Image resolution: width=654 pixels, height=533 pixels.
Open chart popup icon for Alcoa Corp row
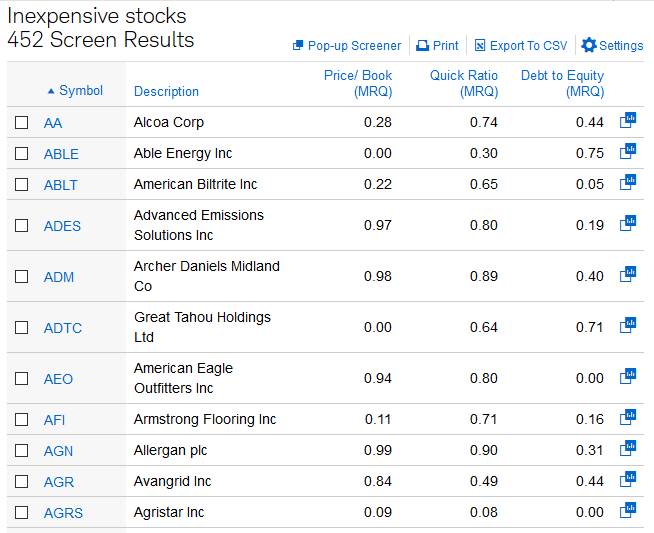pyautogui.click(x=628, y=120)
